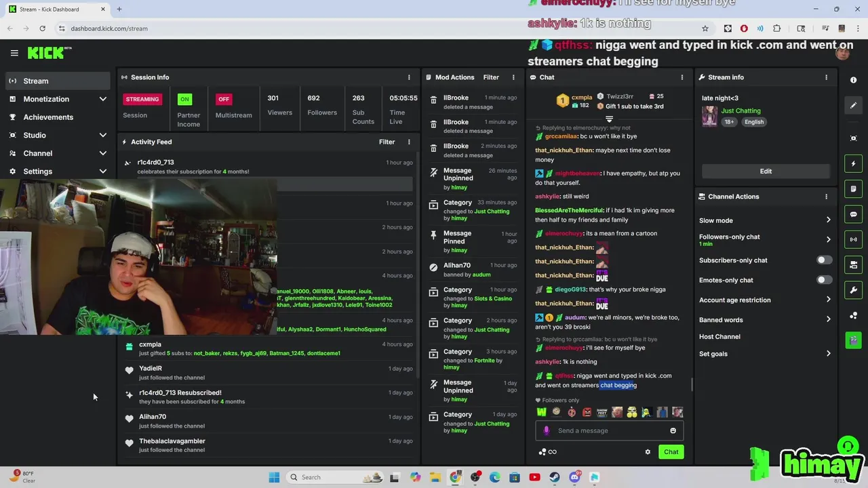Click the chat bubble icon in right rail

click(x=853, y=214)
